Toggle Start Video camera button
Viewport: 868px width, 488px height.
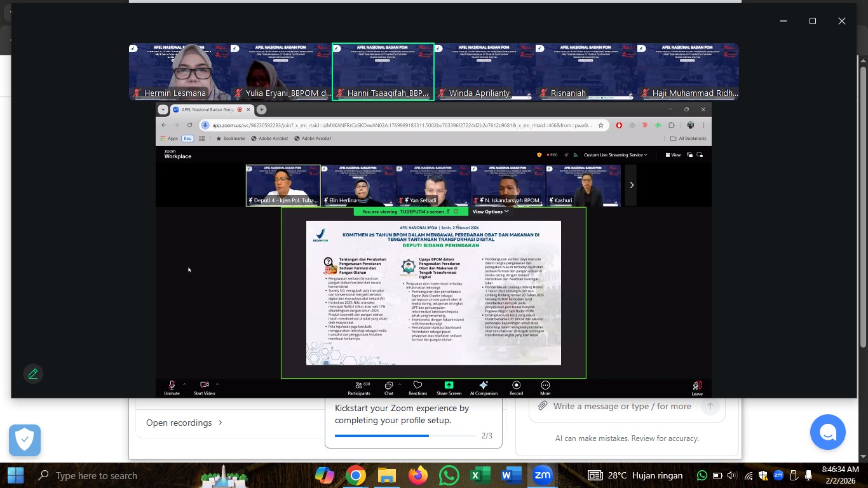[205, 385]
